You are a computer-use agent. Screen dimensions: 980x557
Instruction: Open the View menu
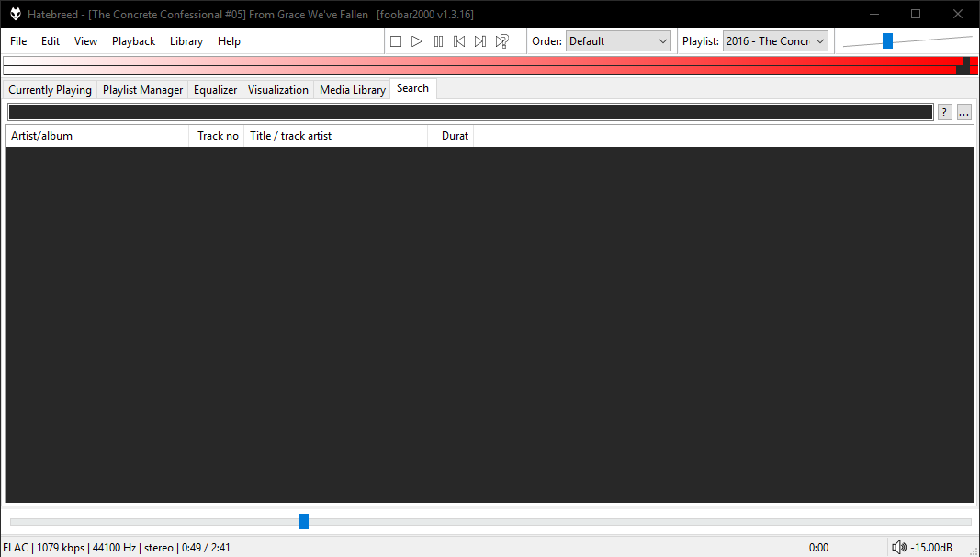(x=85, y=41)
